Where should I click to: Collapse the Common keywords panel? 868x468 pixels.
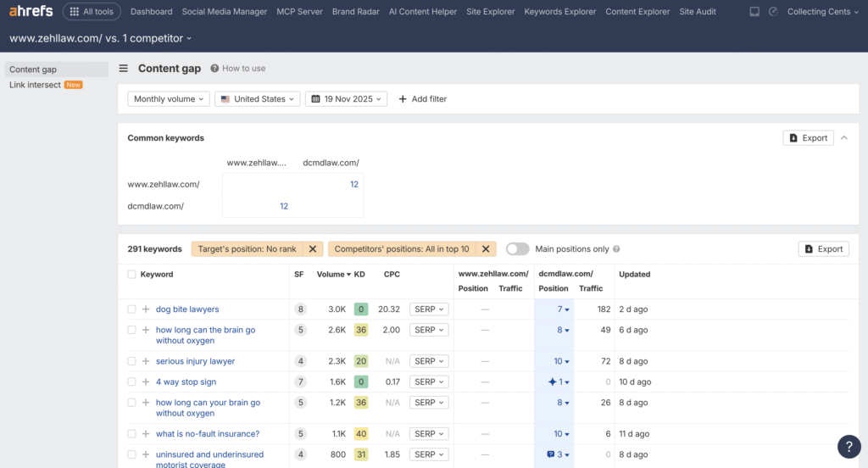[844, 137]
